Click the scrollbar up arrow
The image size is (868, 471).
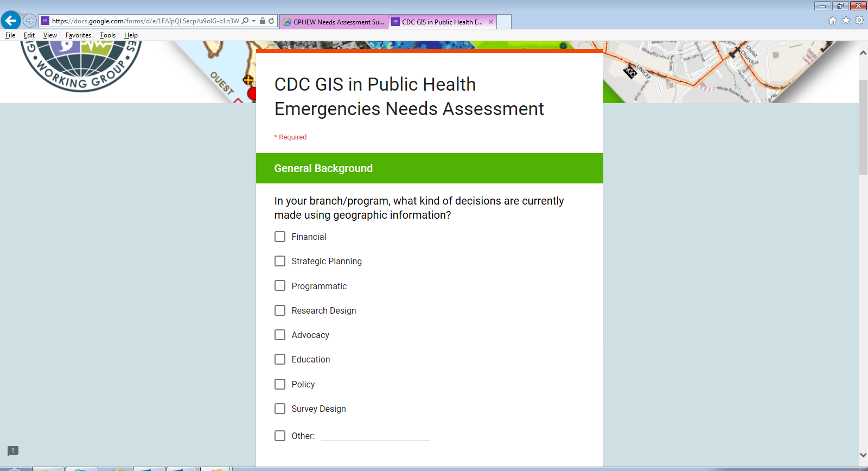pos(863,53)
